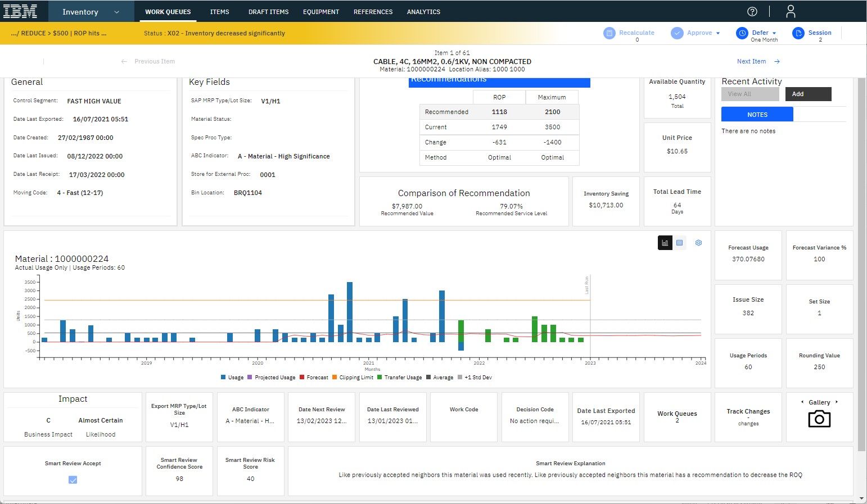Click the Clipping Limit orange legend swatch

[335, 378]
